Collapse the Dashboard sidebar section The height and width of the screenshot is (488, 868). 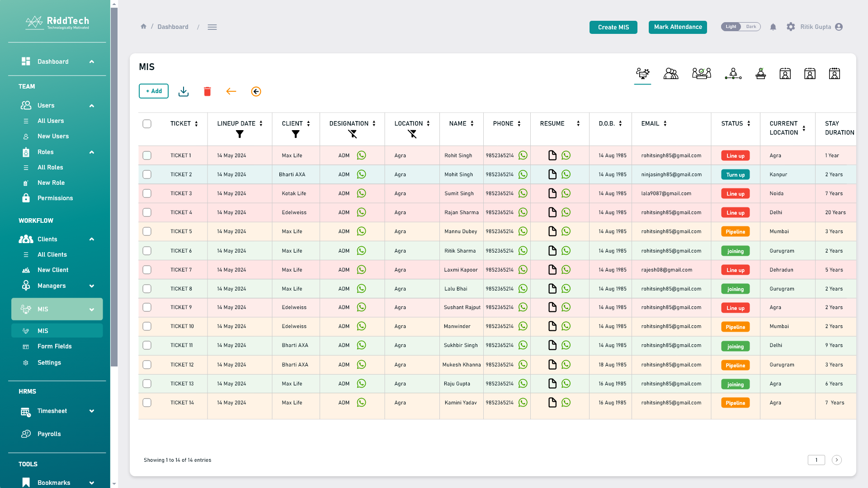[92, 62]
